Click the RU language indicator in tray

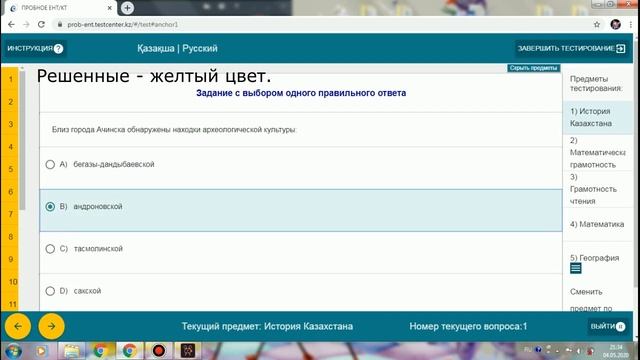click(528, 350)
